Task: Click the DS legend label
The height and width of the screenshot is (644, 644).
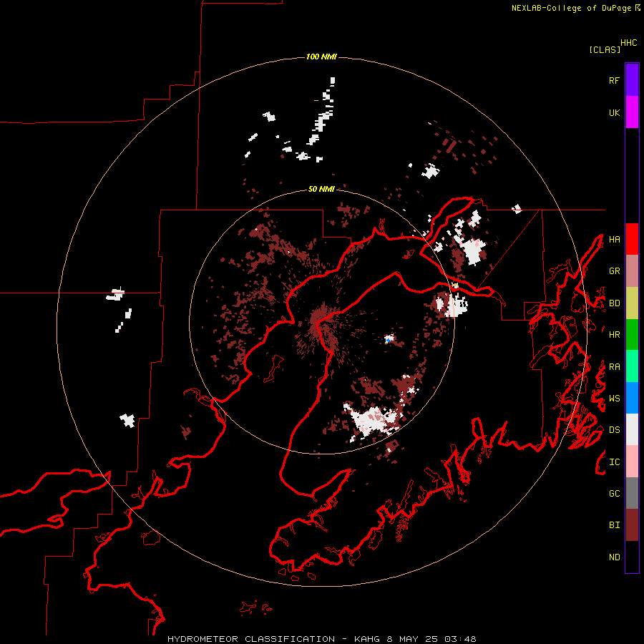Action: pos(614,430)
